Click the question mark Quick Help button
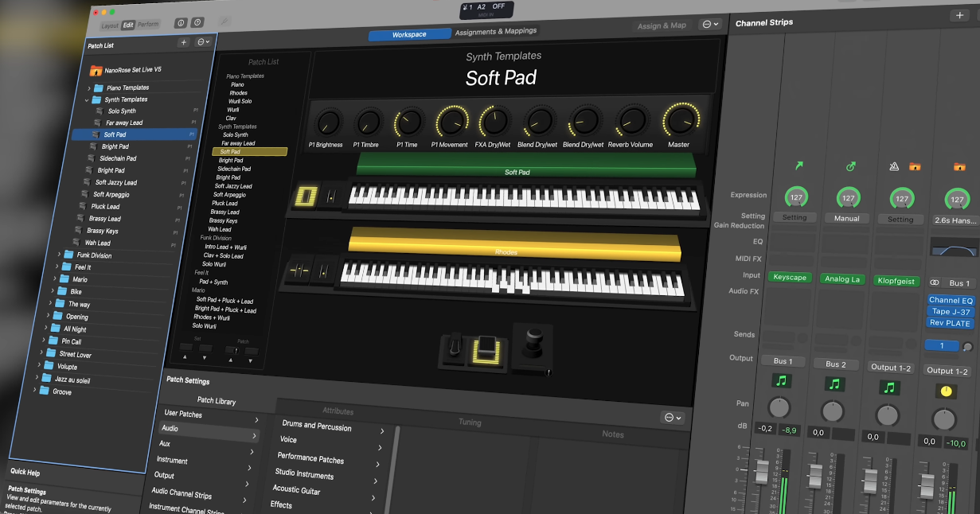 tap(198, 23)
